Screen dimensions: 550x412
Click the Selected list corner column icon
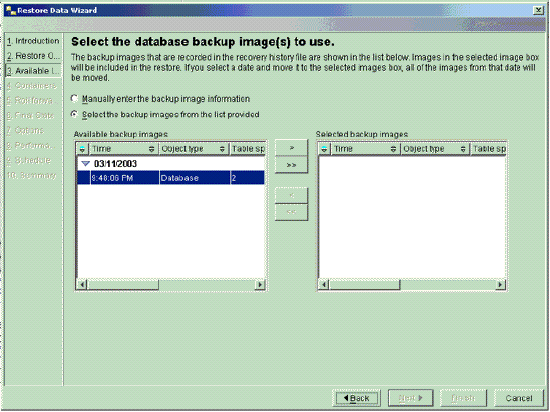click(x=324, y=149)
